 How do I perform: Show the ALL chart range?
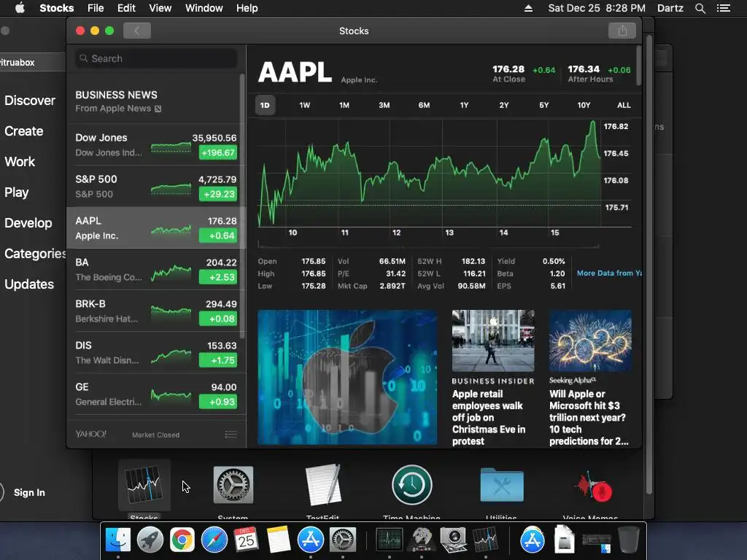(x=624, y=105)
